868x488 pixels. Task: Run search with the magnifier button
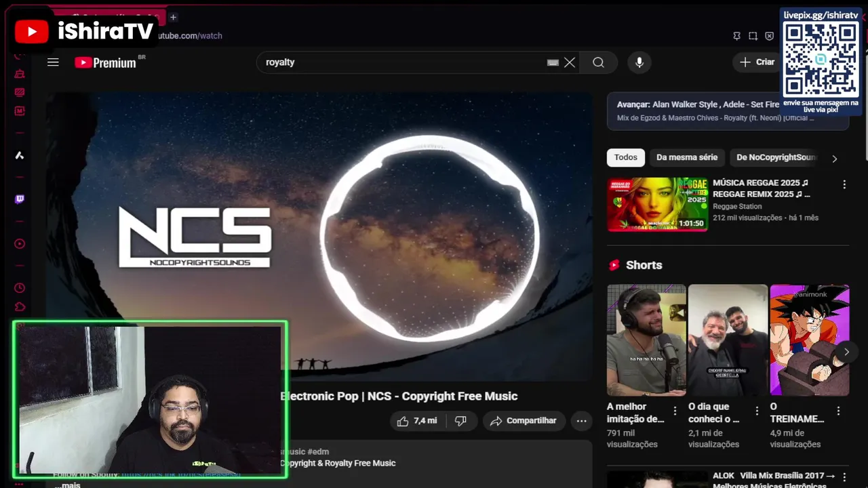598,62
